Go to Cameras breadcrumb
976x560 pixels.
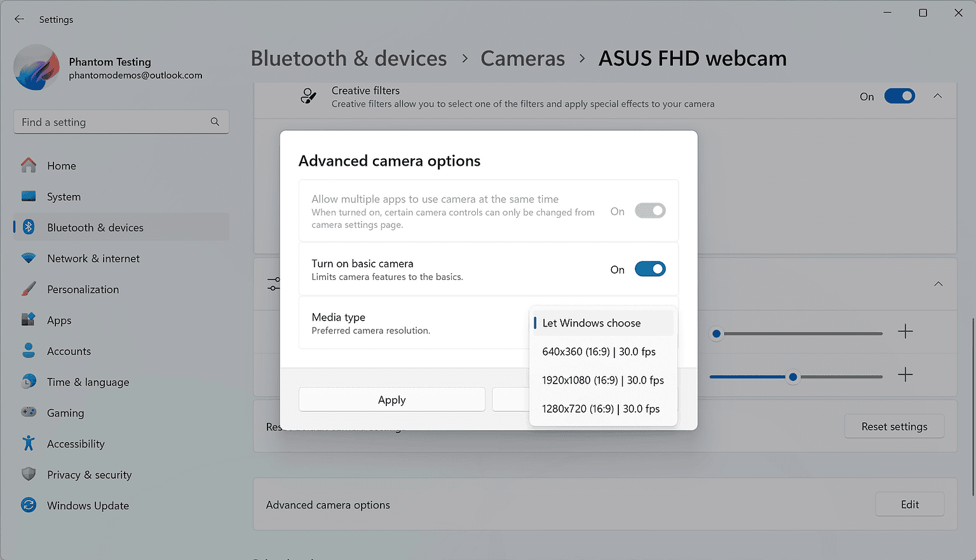point(522,58)
